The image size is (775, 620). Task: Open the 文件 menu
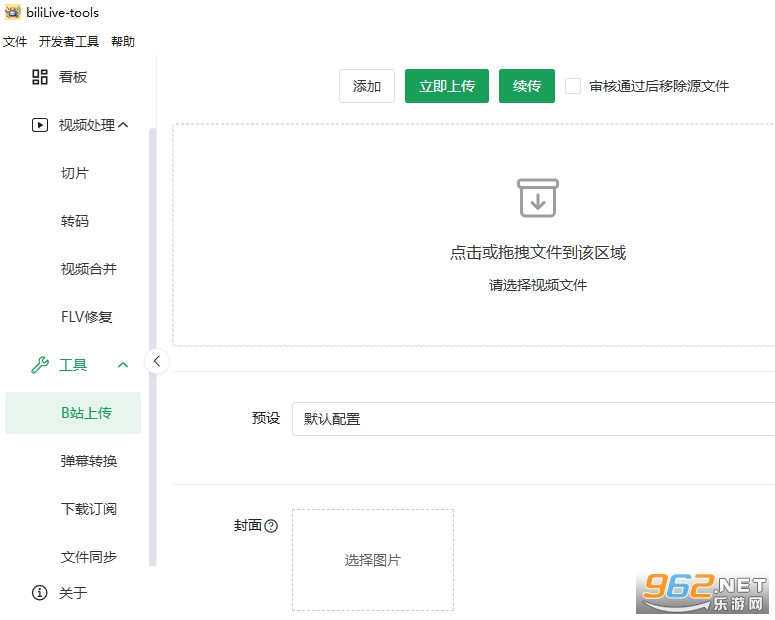15,42
